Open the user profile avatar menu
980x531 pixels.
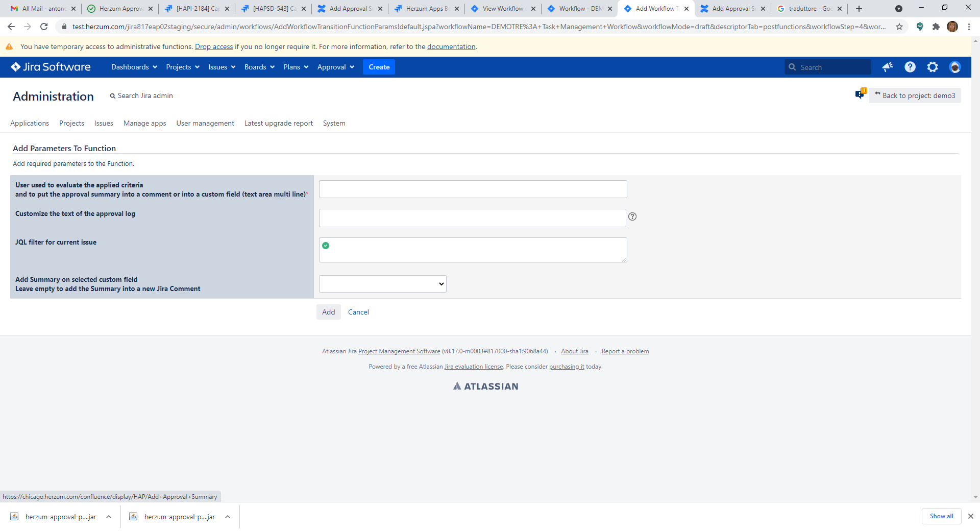click(955, 67)
